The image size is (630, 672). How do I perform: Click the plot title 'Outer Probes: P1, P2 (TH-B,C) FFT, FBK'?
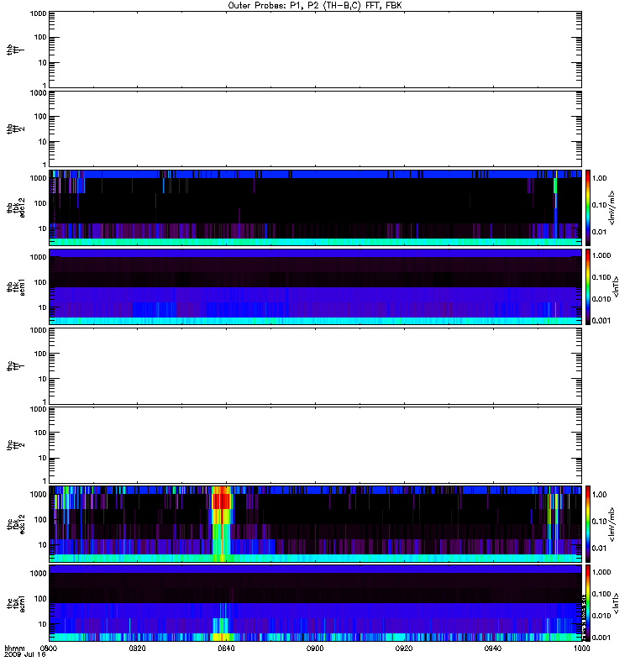pyautogui.click(x=314, y=6)
